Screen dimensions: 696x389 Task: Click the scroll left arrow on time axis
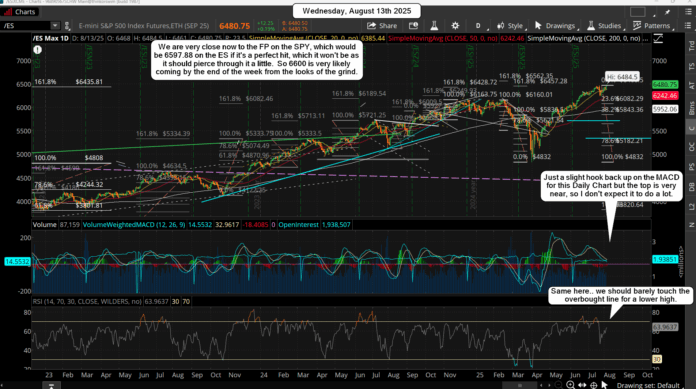coord(542,385)
